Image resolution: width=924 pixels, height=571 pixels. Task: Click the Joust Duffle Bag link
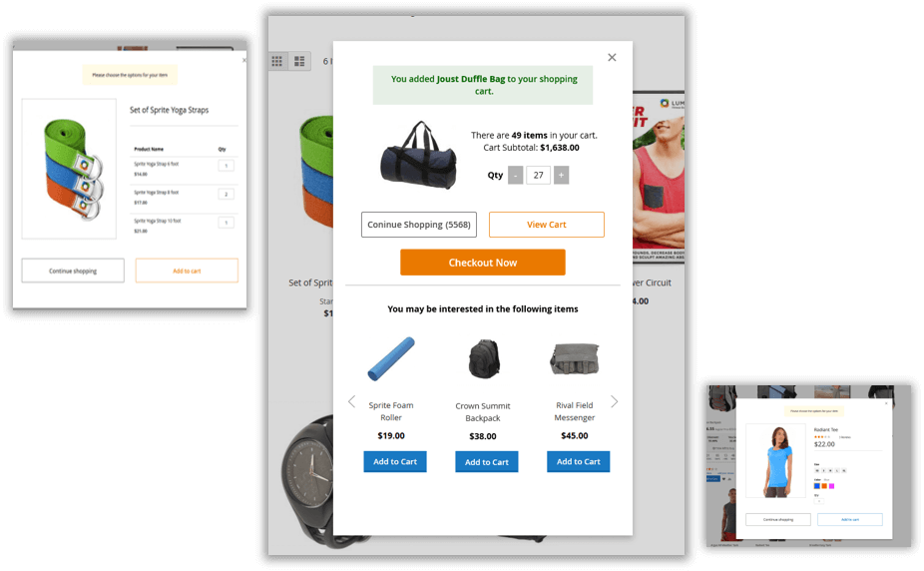[x=471, y=79]
